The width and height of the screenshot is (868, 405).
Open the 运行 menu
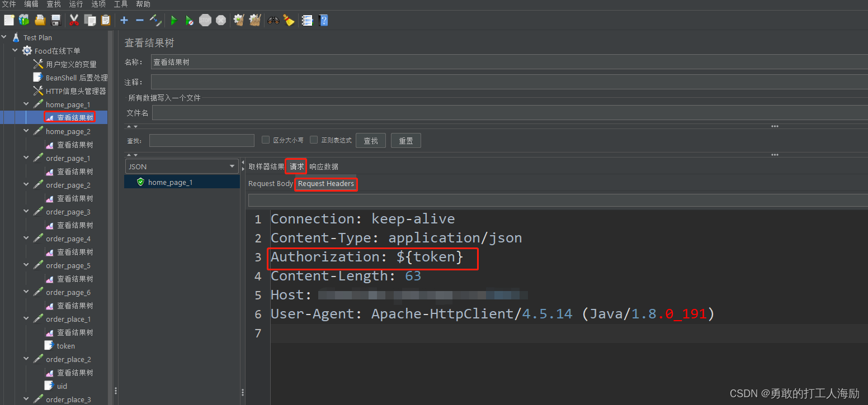click(76, 4)
